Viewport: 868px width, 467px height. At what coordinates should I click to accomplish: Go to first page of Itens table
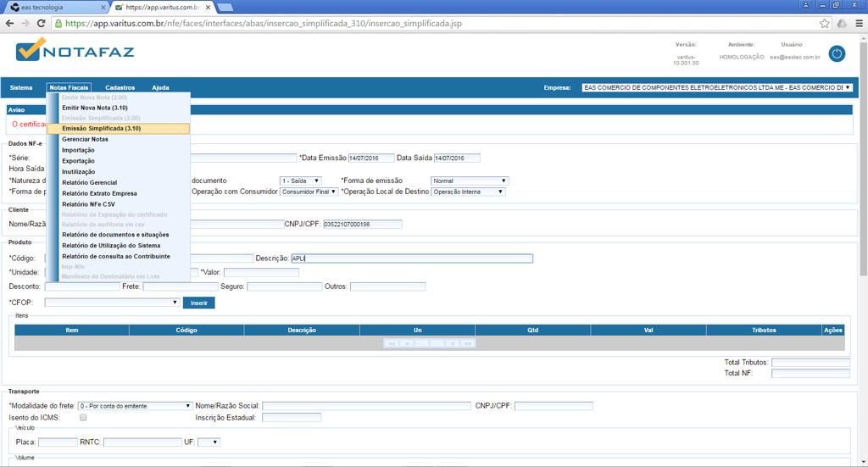(392, 343)
